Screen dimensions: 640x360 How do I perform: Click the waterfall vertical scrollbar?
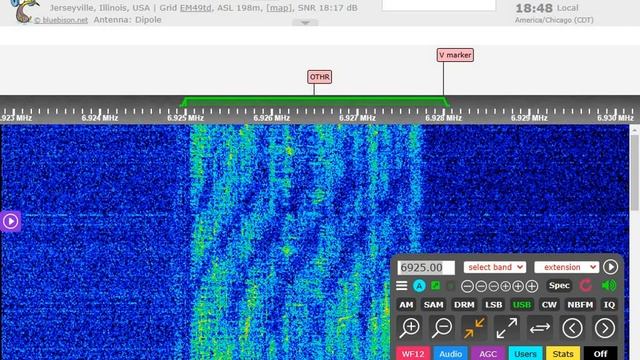coord(634,172)
